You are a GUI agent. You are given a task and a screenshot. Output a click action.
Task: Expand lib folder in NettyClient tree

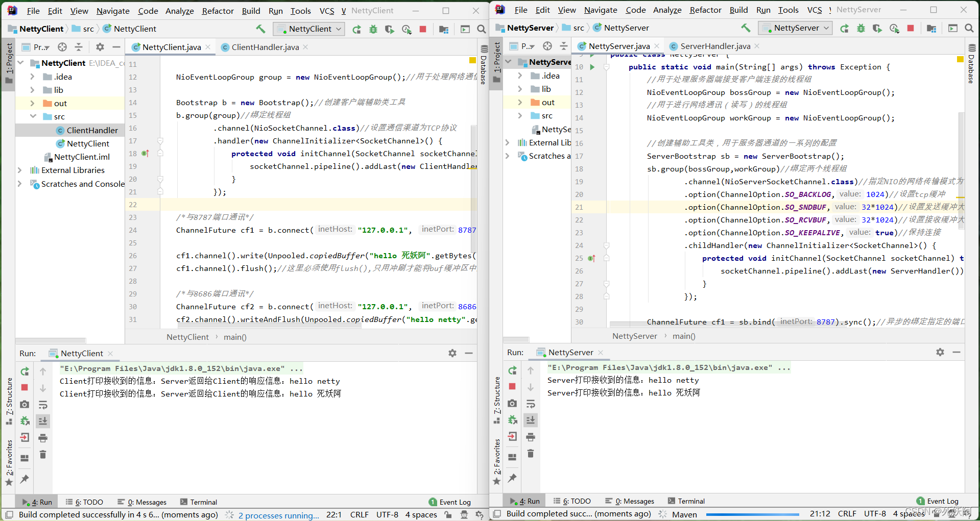tap(32, 90)
